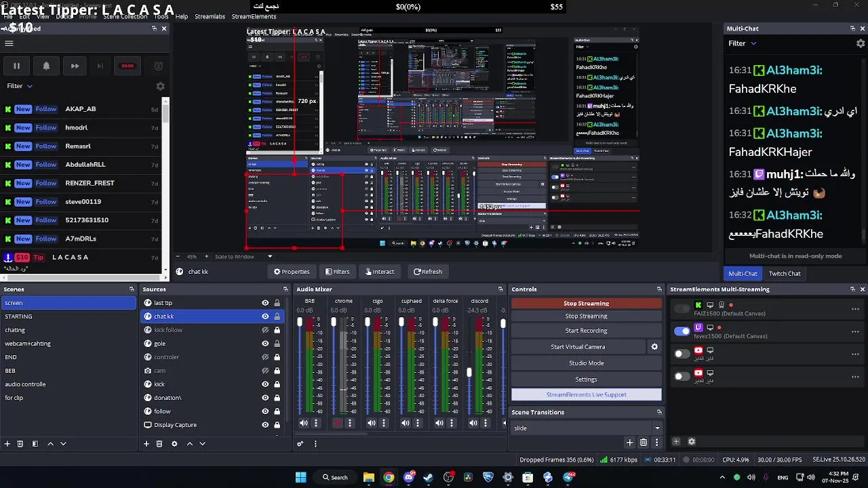Remove selected source with trash icon
Screen dimensions: 868x488
pyautogui.click(x=159, y=443)
